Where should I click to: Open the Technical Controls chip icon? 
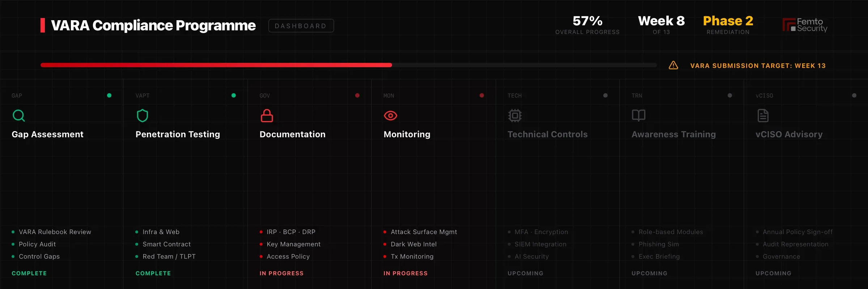tap(515, 116)
